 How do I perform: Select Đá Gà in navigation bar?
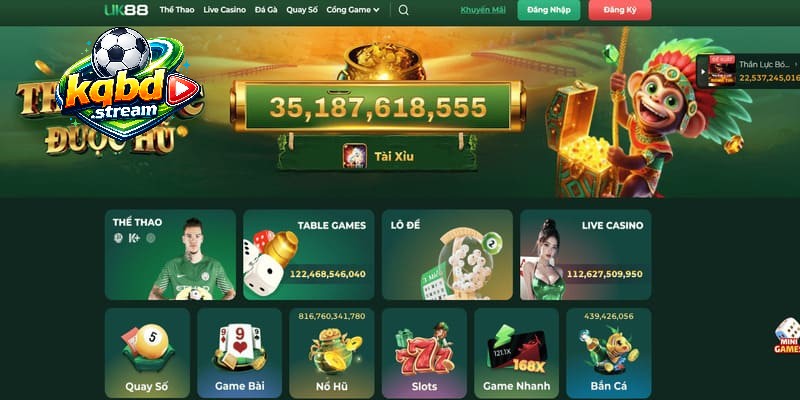click(266, 10)
